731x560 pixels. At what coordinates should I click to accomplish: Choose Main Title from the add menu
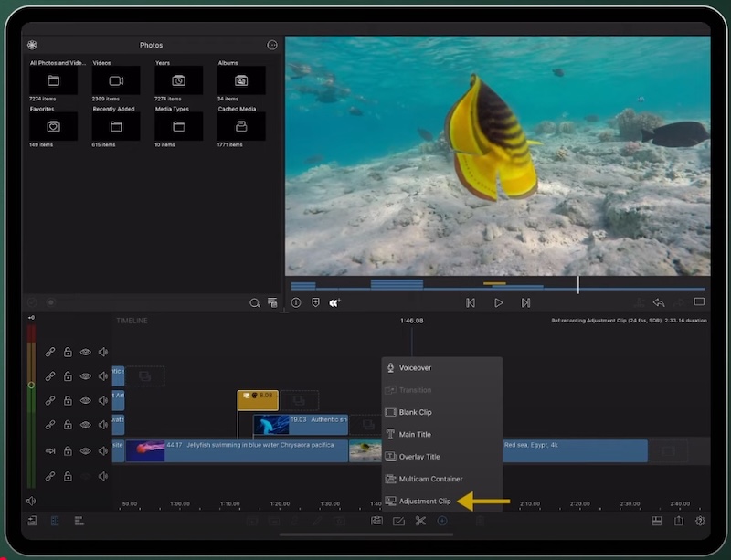click(442, 435)
